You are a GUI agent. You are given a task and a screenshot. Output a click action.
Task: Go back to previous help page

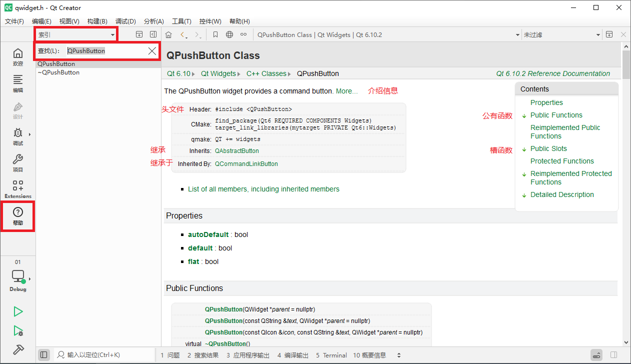pyautogui.click(x=184, y=34)
